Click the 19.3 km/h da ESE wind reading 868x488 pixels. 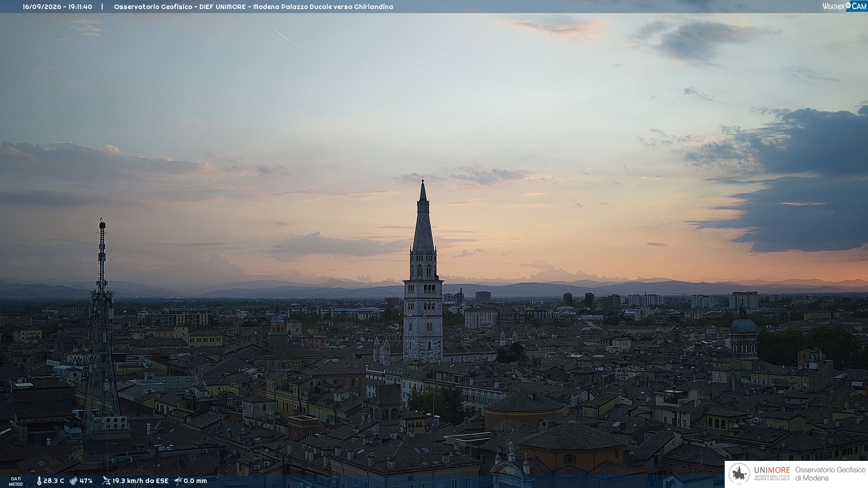[140, 481]
